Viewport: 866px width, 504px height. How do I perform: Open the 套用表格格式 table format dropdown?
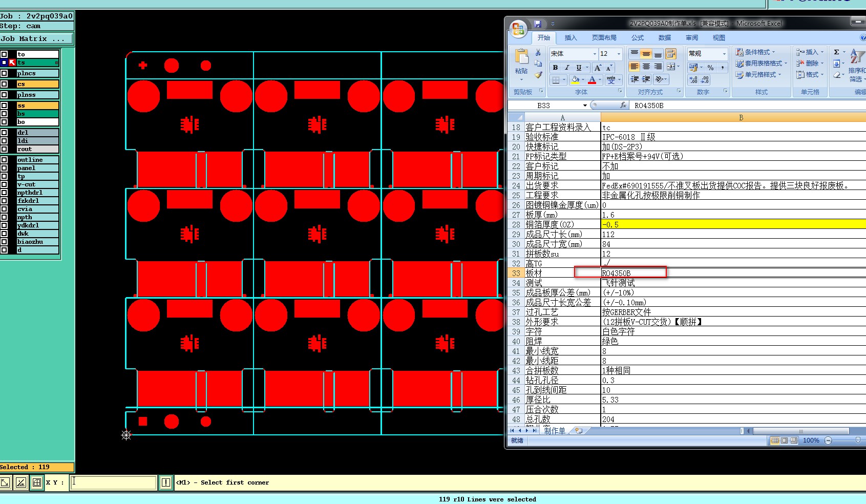click(761, 64)
